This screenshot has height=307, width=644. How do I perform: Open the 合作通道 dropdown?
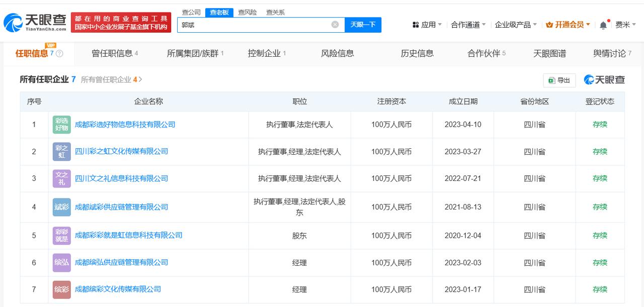[468, 25]
